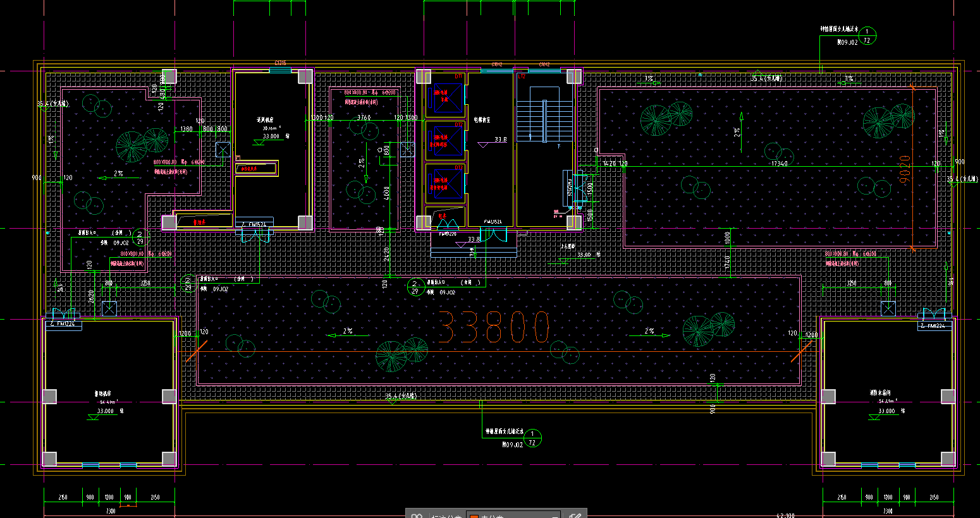
Task: Click the 54.41m² area label in the bottom-left room
Action: click(109, 402)
